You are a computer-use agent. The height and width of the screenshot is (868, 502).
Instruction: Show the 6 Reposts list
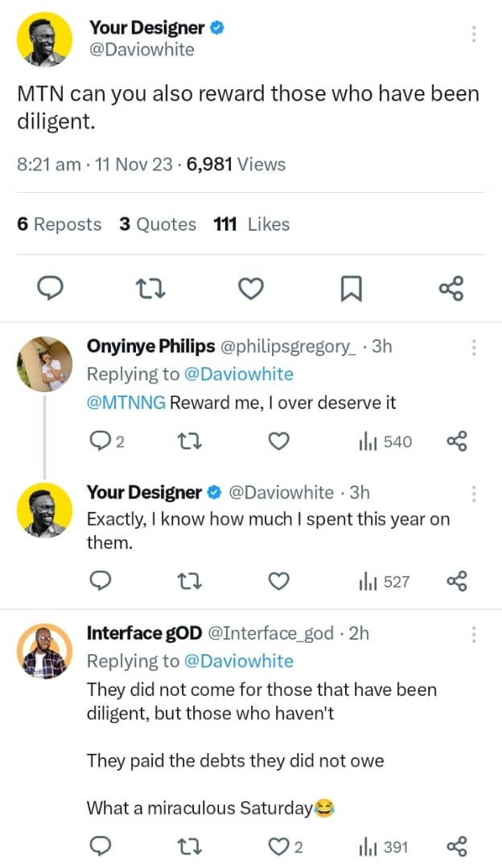[x=60, y=224]
